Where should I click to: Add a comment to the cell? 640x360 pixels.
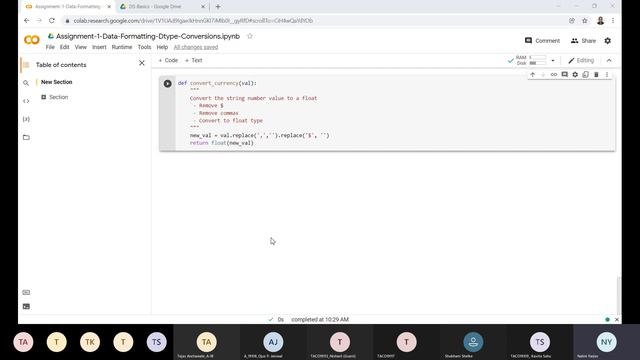(564, 75)
